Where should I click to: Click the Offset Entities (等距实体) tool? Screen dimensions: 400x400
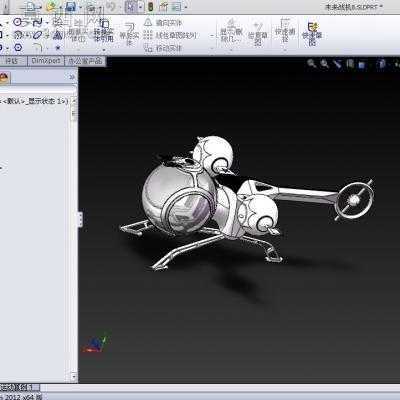click(x=129, y=35)
